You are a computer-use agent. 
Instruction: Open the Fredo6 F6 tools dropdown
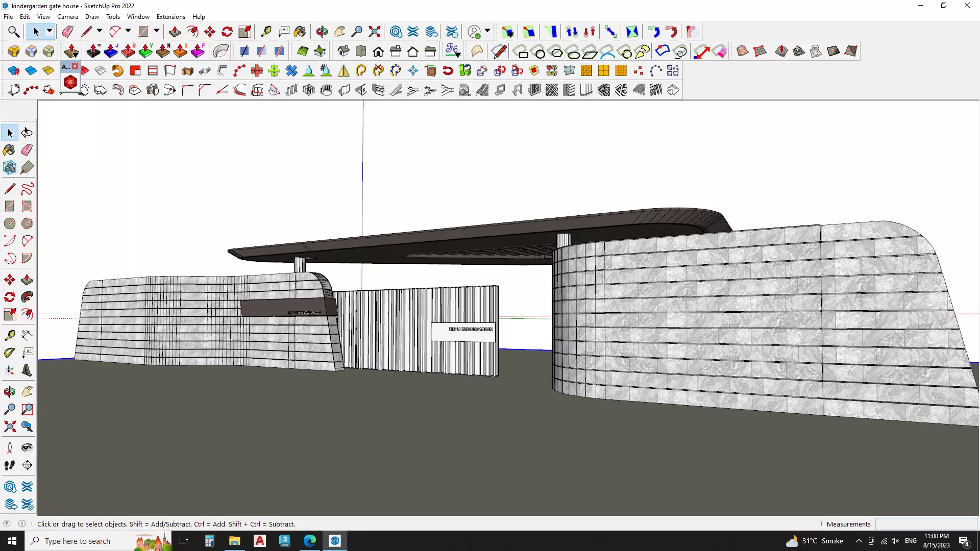[453, 51]
